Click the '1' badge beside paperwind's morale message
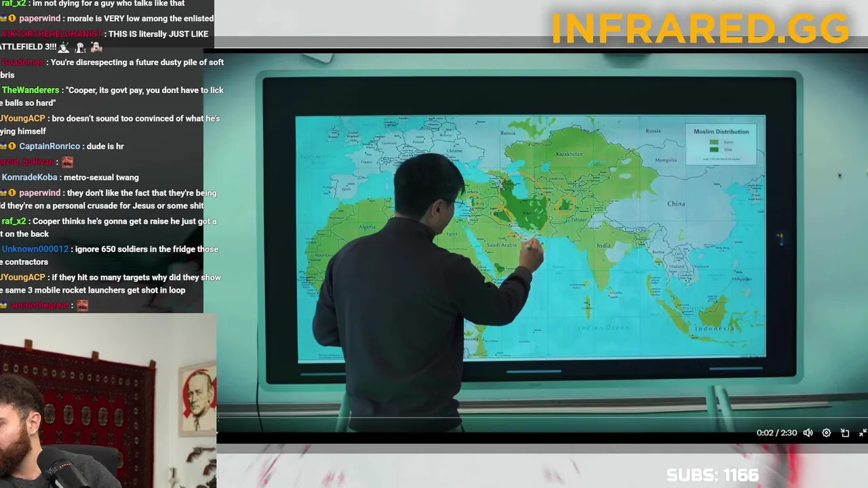 click(12, 18)
